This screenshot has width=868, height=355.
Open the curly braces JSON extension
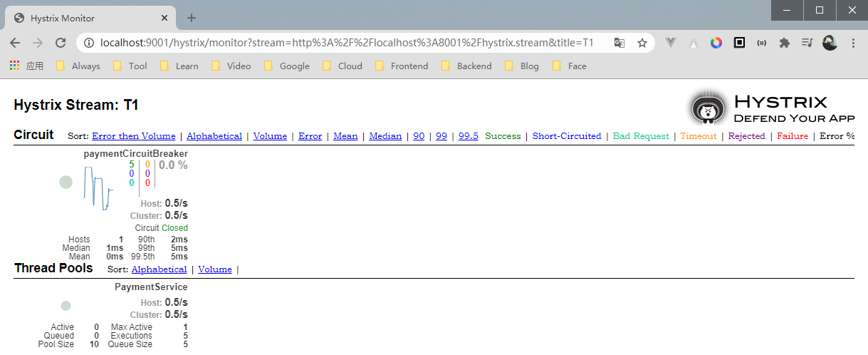click(762, 43)
